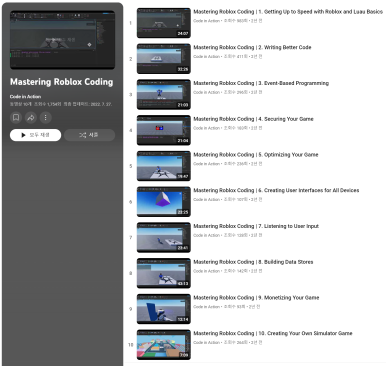Open thumbnail of video 6 Creating User Interfaces
The width and height of the screenshot is (386, 366).
click(164, 202)
